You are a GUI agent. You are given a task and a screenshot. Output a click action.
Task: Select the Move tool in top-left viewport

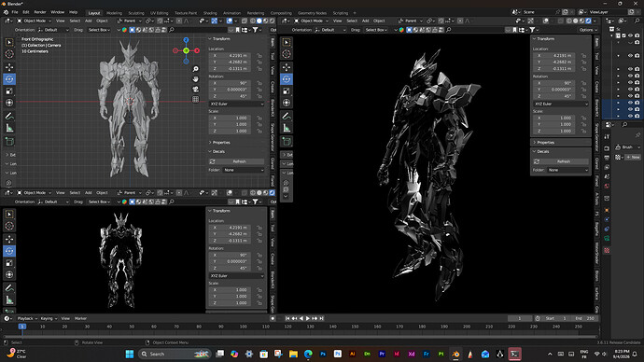(x=9, y=67)
